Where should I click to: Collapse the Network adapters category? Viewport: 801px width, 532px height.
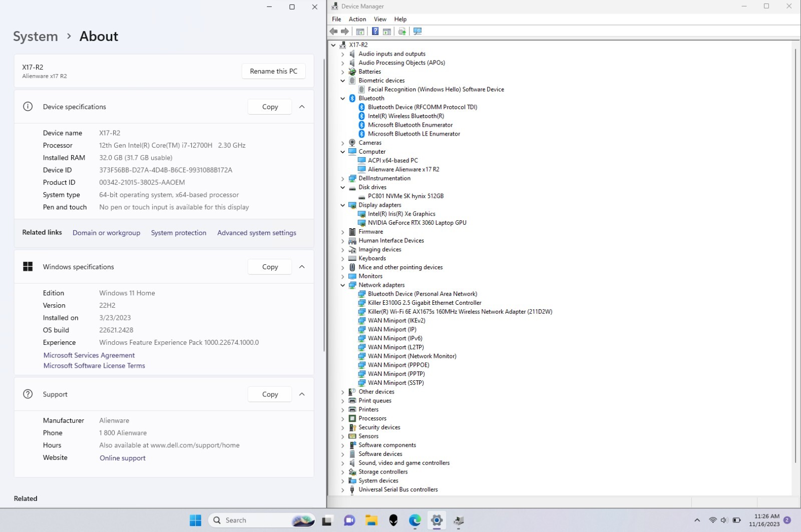coord(343,285)
